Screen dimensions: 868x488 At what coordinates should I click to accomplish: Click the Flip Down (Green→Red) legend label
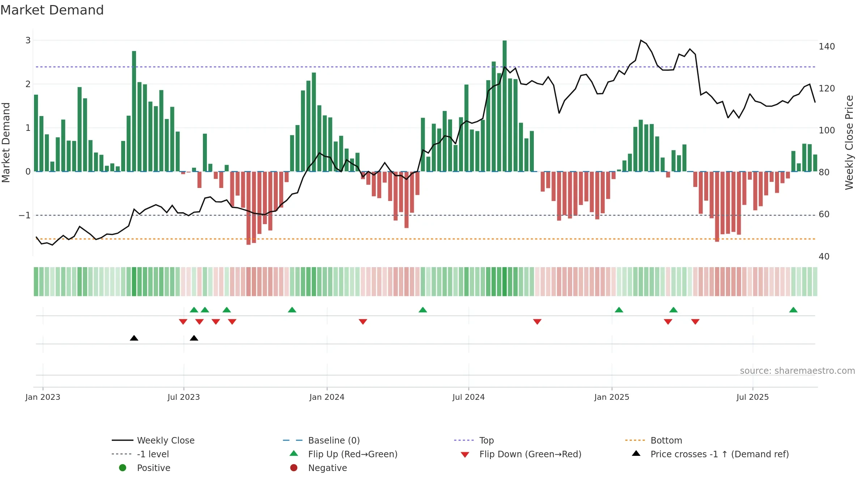[x=530, y=454]
